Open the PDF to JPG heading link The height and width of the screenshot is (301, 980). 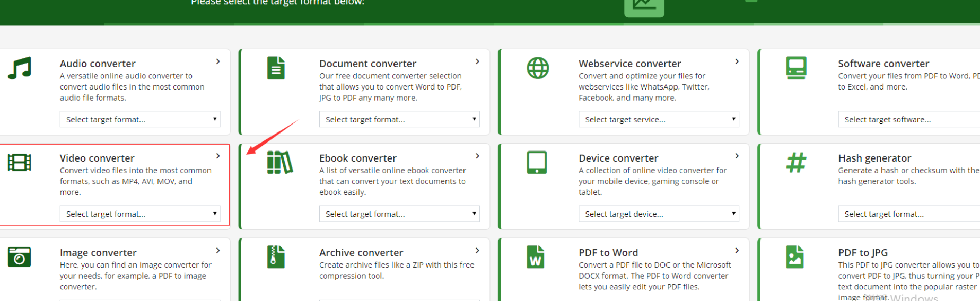[x=863, y=253]
